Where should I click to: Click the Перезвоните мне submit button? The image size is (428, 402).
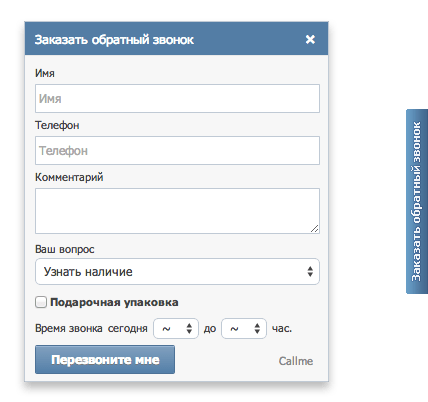point(105,360)
